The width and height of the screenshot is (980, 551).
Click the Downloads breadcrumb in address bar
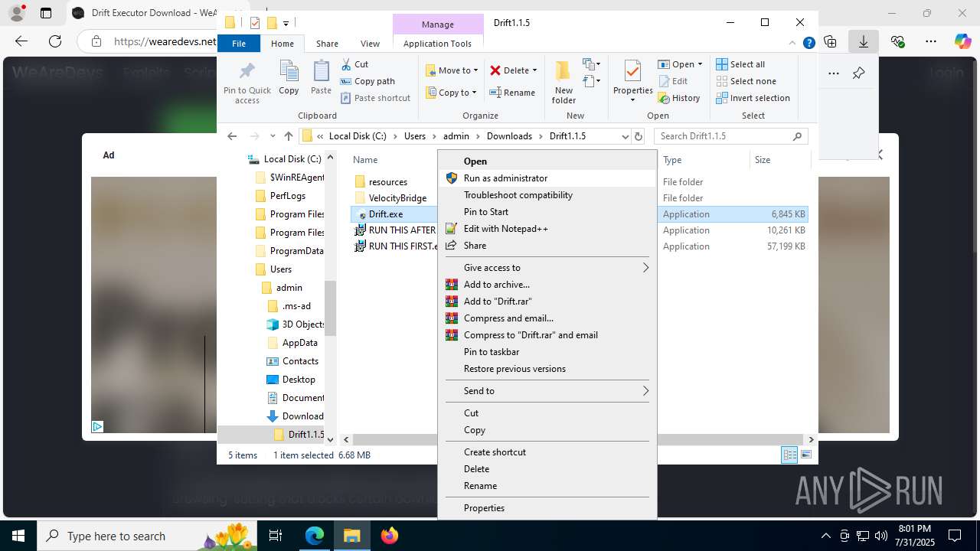point(509,136)
